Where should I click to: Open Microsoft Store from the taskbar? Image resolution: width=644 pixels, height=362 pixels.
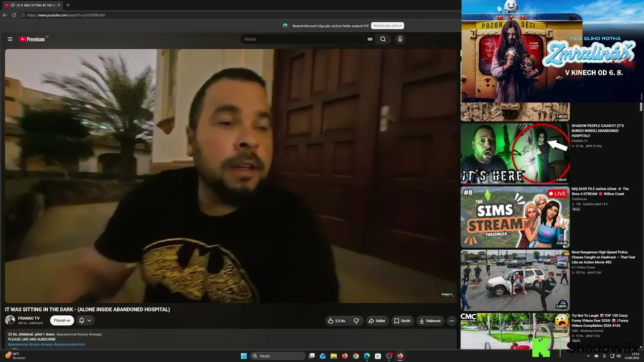point(378,356)
